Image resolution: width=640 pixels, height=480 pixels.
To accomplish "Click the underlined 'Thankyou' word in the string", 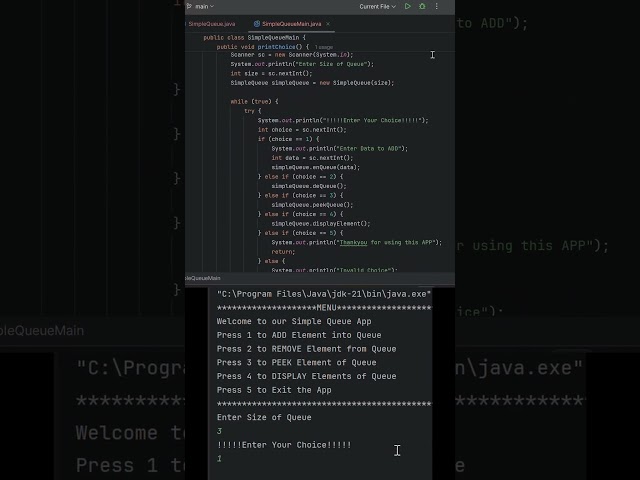I will click(x=353, y=242).
